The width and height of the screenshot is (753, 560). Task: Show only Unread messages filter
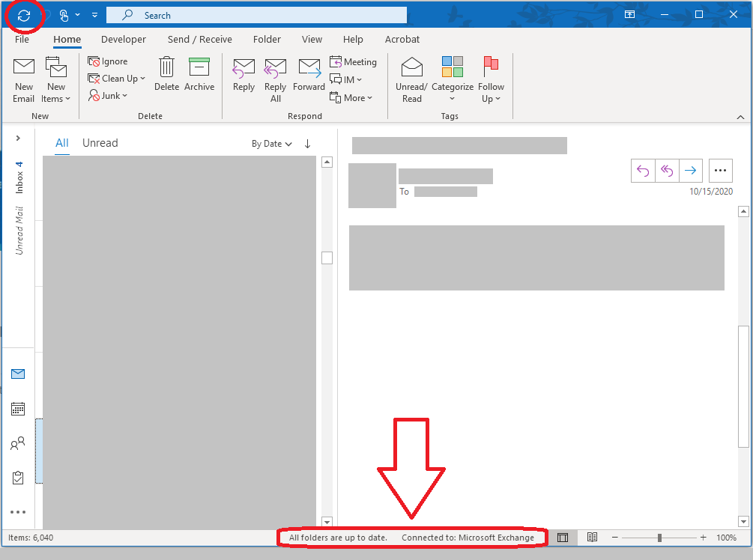(x=100, y=143)
